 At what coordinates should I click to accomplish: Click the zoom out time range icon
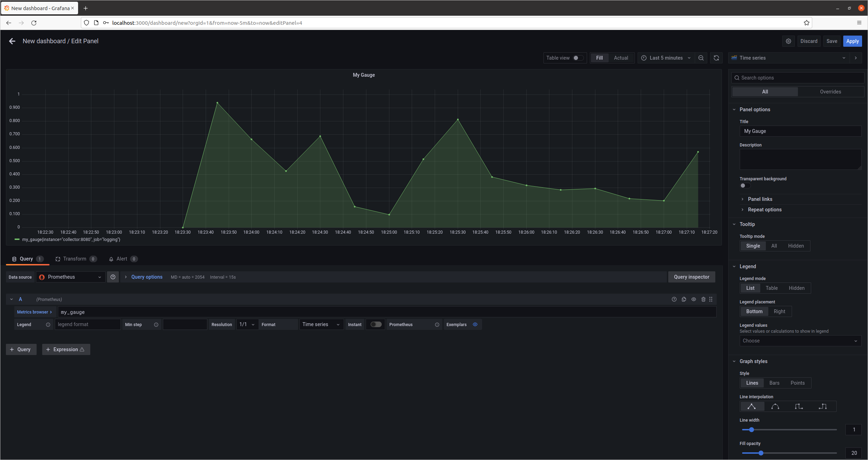click(701, 58)
